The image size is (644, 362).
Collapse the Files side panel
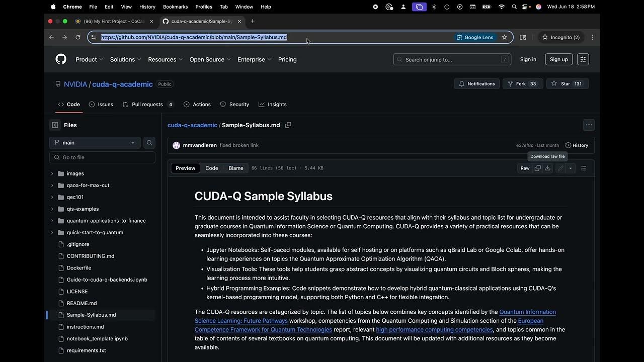pos(55,125)
